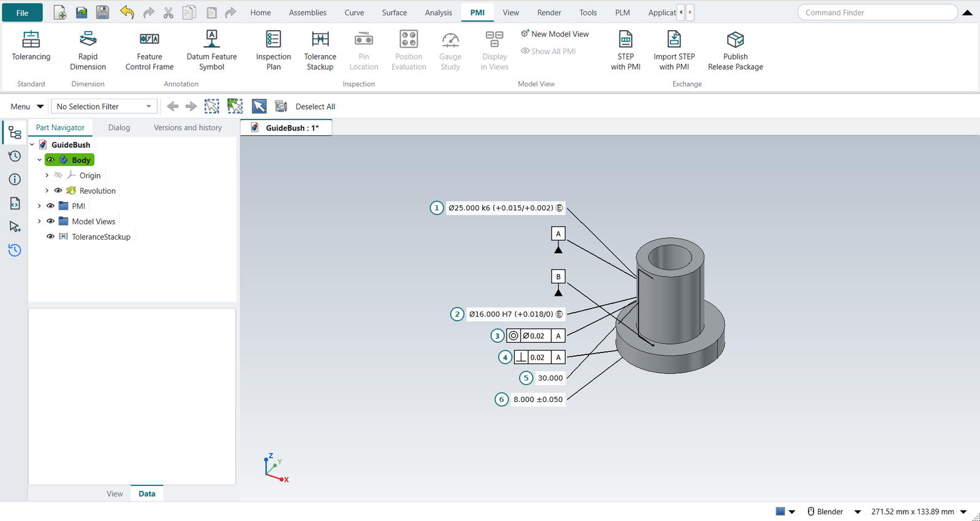
Task: Open the history clock icon in the sidebar
Action: click(15, 156)
